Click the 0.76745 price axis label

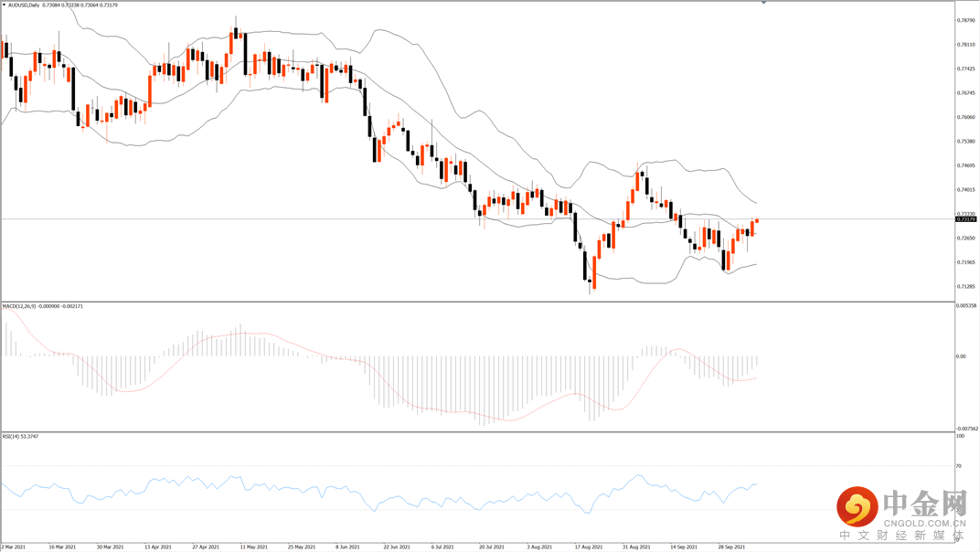pyautogui.click(x=966, y=93)
